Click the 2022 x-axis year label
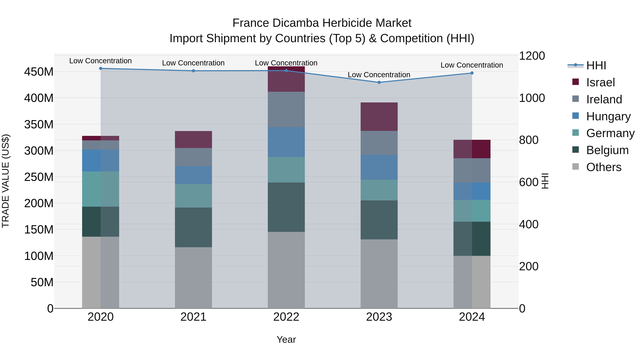This screenshot has height=362, width=644. (286, 317)
